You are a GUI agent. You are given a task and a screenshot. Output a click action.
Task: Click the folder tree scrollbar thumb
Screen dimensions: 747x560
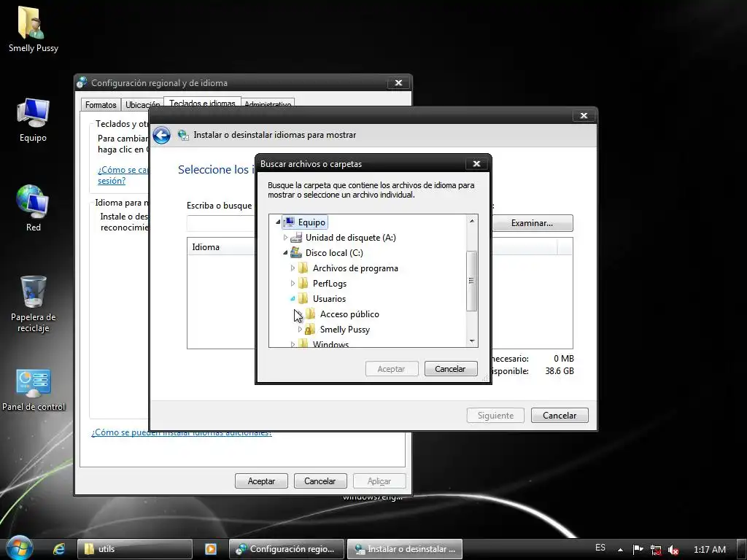point(472,281)
